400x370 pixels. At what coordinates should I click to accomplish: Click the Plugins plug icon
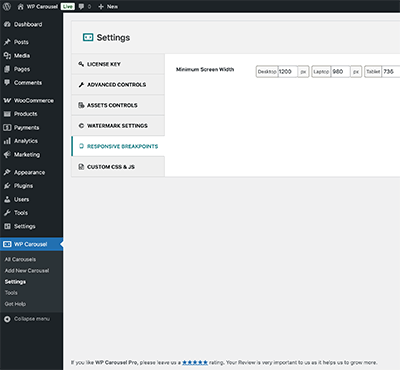(x=7, y=186)
